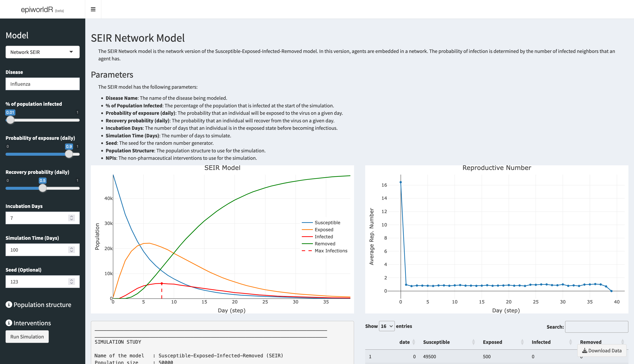Viewport: 634px width, 364px height.
Task: Click the Population structure info icon
Action: click(x=9, y=305)
